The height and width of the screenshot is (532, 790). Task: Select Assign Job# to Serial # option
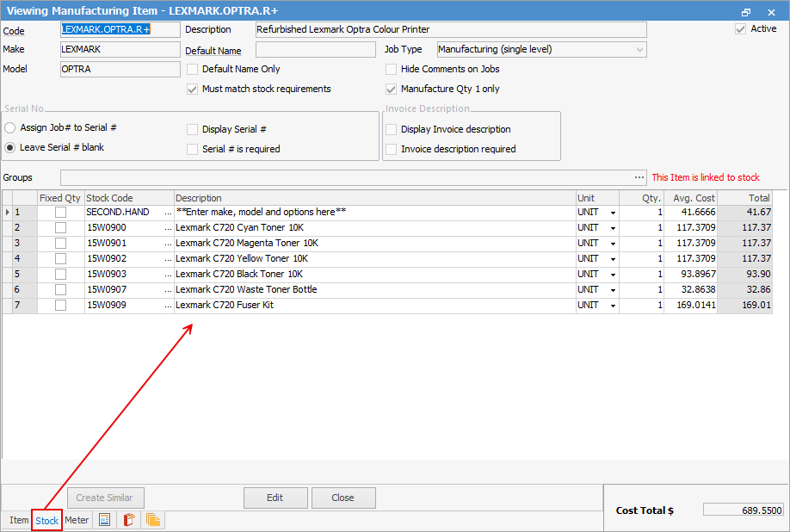click(x=9, y=128)
